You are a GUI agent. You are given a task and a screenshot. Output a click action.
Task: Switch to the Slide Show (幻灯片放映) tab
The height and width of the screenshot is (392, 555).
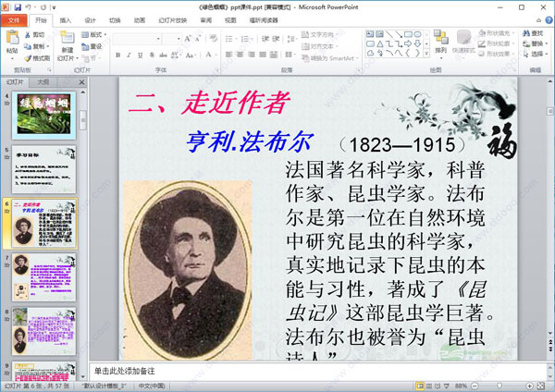click(x=173, y=20)
